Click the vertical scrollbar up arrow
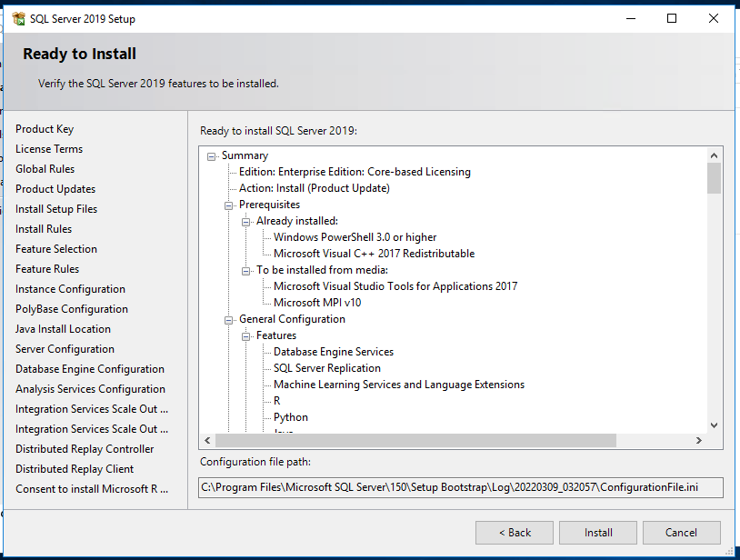The image size is (740, 560). click(714, 155)
